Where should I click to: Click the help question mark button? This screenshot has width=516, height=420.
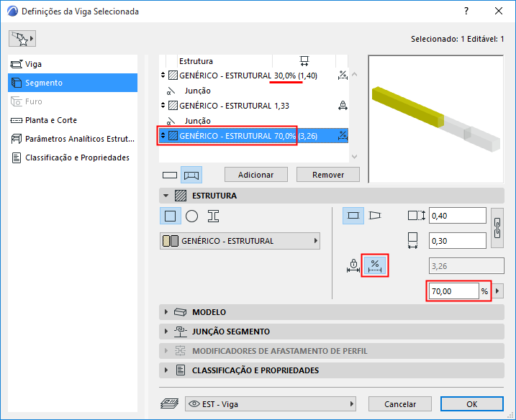466,12
